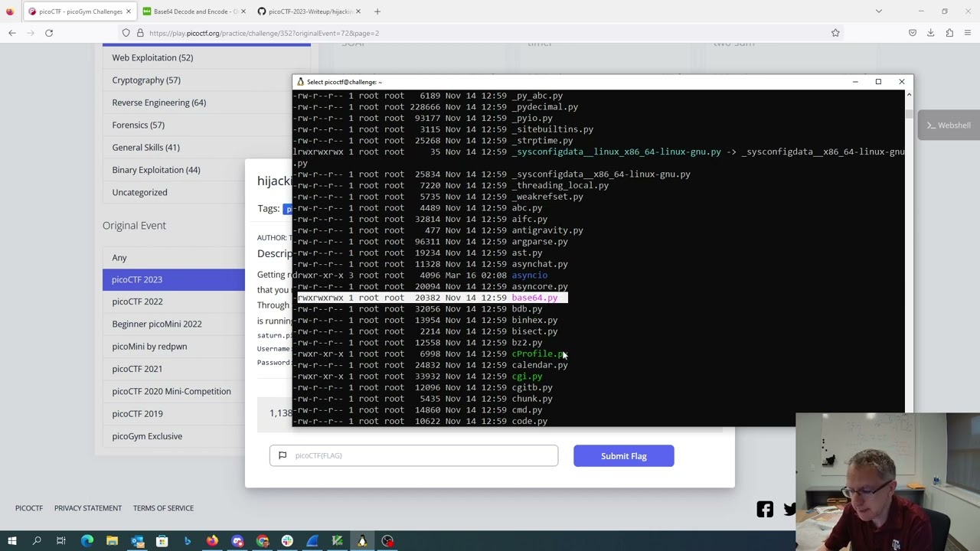Click the tracking protection shield icon

[x=126, y=33]
